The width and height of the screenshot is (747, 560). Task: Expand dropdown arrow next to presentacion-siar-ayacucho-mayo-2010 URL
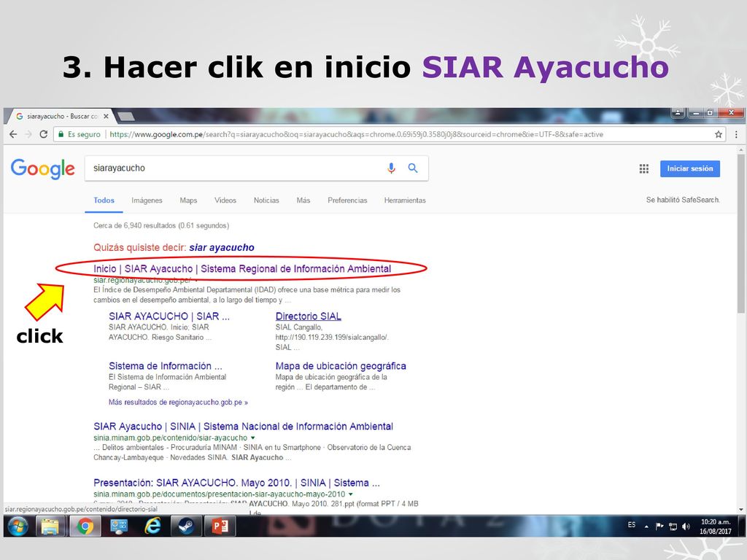pyautogui.click(x=351, y=494)
